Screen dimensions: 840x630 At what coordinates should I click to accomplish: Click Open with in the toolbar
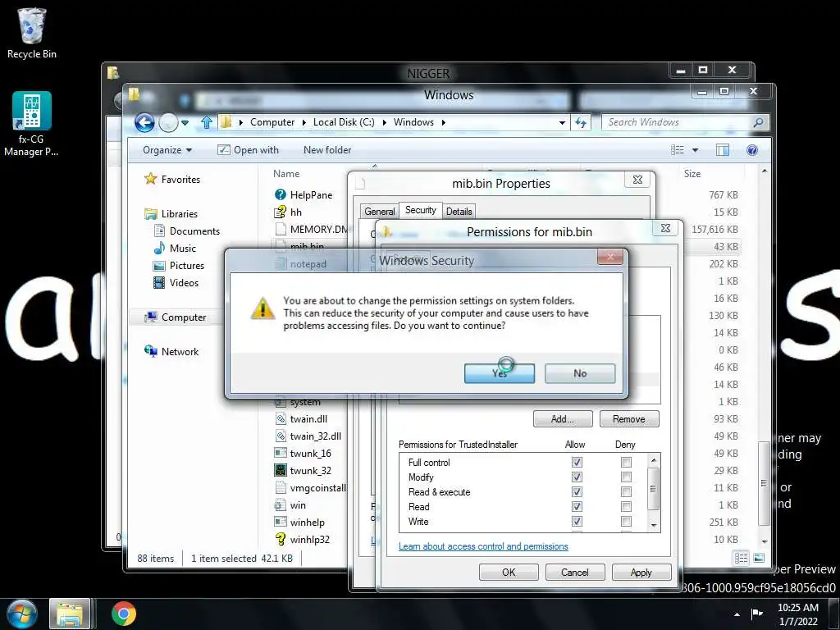coord(248,150)
